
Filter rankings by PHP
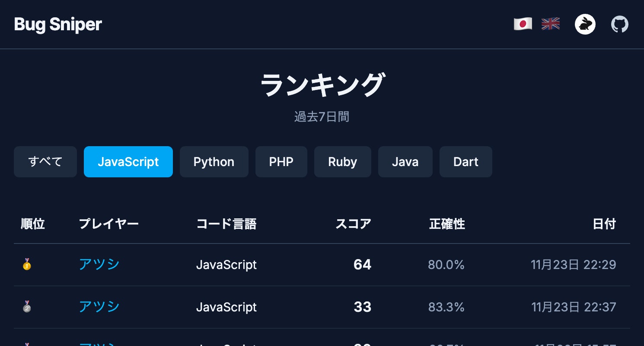(281, 161)
